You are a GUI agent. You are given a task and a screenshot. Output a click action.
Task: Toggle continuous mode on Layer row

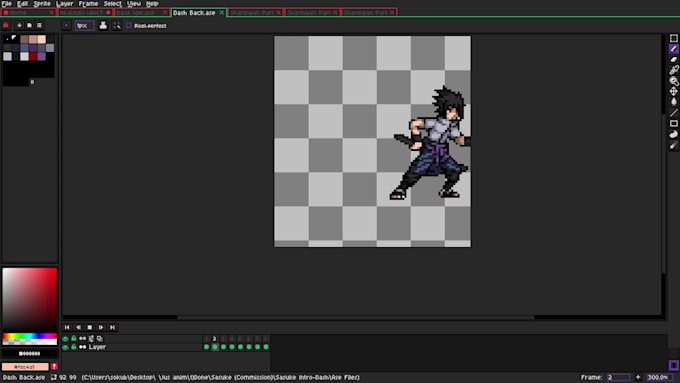pyautogui.click(x=82, y=347)
